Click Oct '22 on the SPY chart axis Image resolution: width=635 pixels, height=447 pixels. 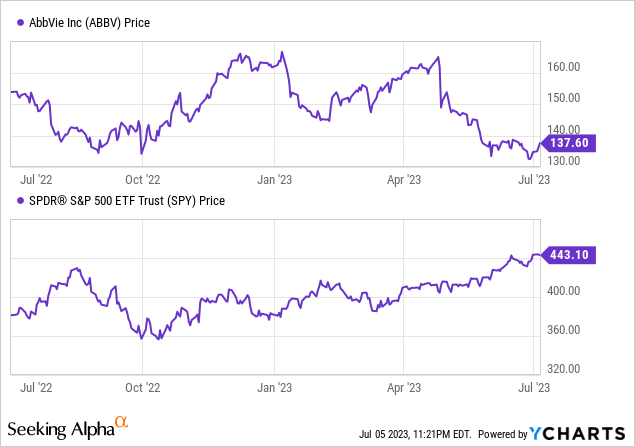[142, 384]
